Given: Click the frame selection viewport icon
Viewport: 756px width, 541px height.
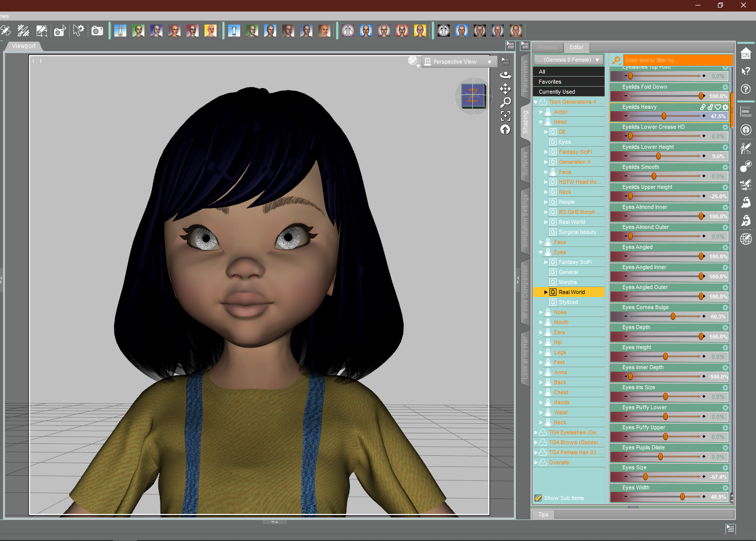Looking at the screenshot, I should click(505, 116).
